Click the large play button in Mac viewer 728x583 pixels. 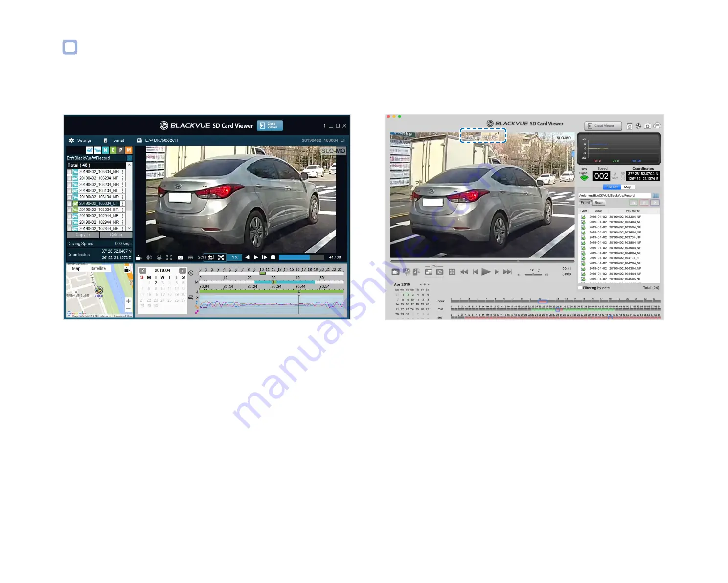coord(486,272)
